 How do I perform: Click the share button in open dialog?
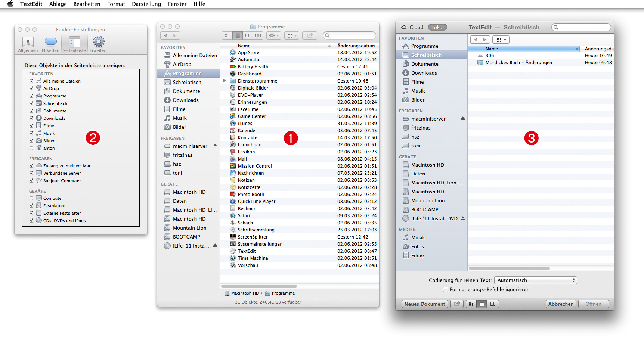[457, 304]
